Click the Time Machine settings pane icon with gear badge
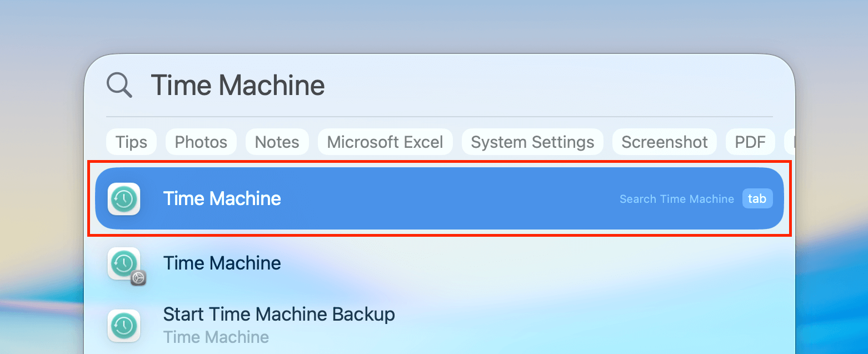The image size is (868, 354). pos(123,264)
